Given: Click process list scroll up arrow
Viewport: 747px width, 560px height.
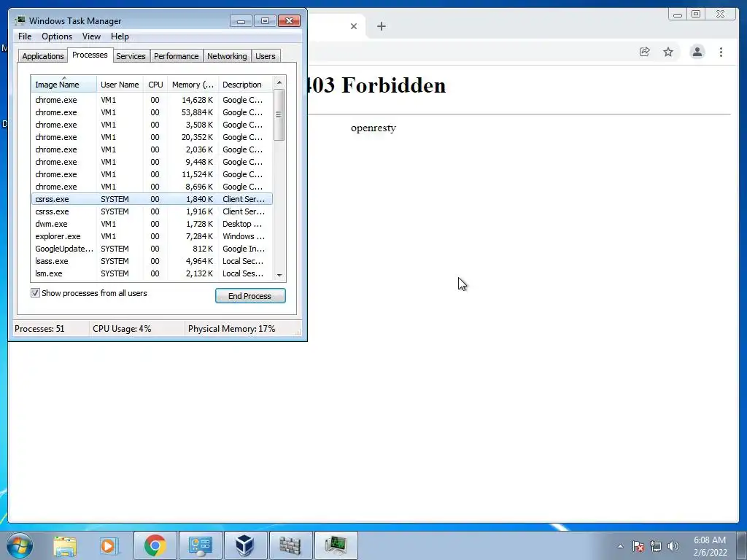Looking at the screenshot, I should point(279,82).
